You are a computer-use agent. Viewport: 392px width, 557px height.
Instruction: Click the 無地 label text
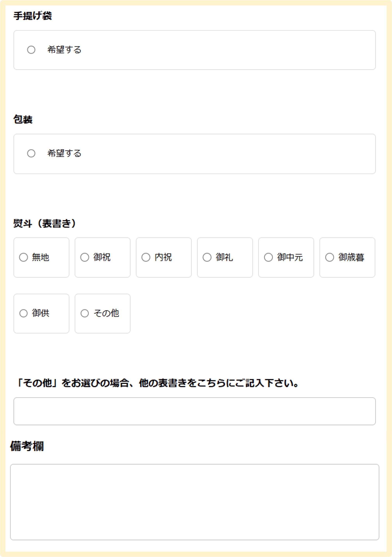[40, 257]
